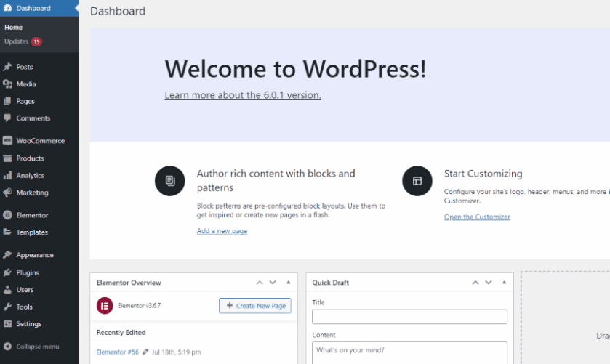Click the Comments speech bubble icon
The height and width of the screenshot is (364, 610).
[7, 118]
